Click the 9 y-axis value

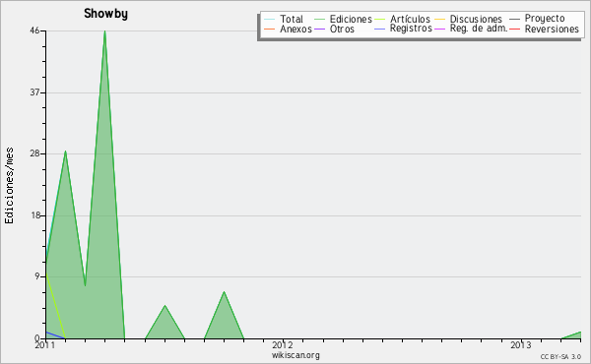tap(37, 276)
